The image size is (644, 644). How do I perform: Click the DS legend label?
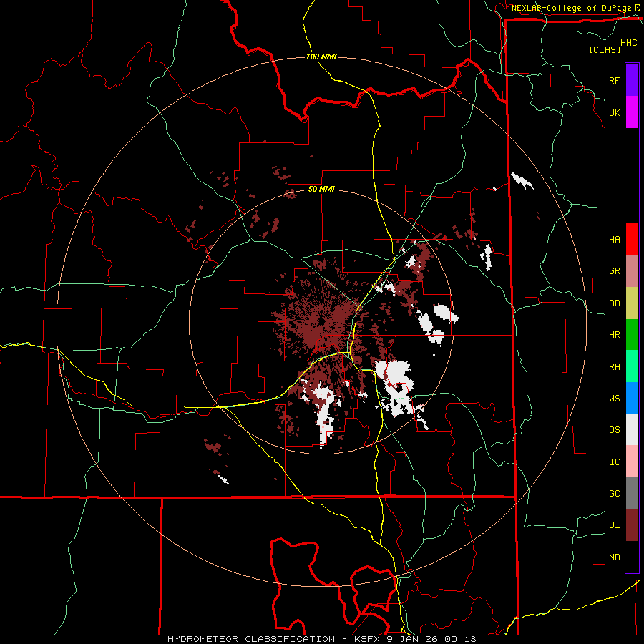[x=614, y=430]
